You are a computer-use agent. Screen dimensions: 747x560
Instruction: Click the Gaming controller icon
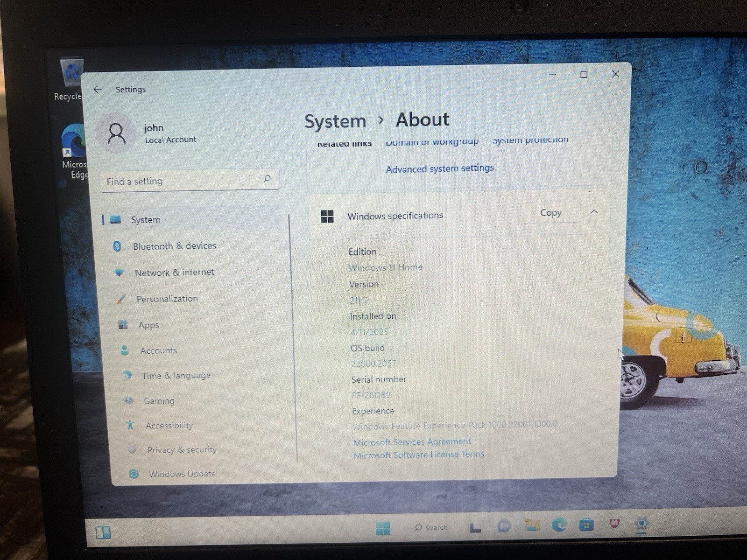(x=128, y=400)
